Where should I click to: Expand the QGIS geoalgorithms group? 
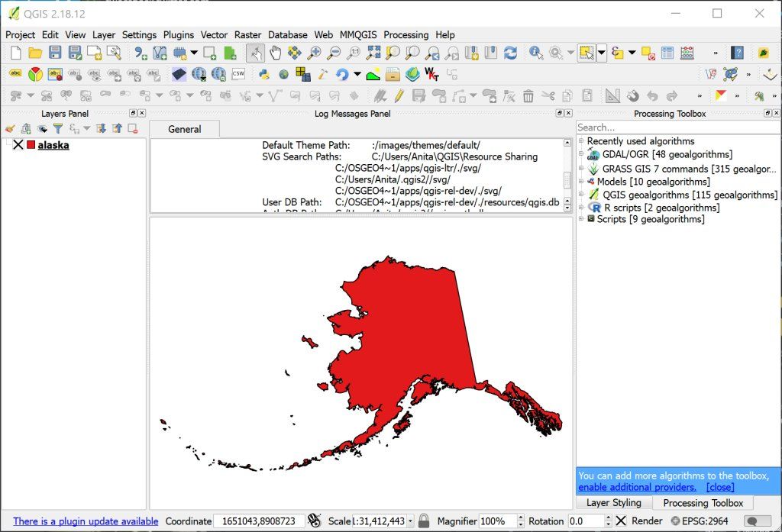[x=581, y=195]
